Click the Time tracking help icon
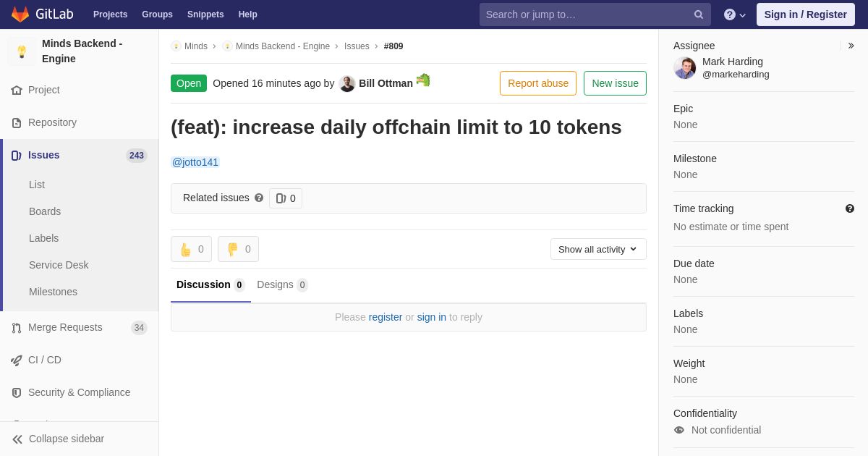 (x=850, y=208)
